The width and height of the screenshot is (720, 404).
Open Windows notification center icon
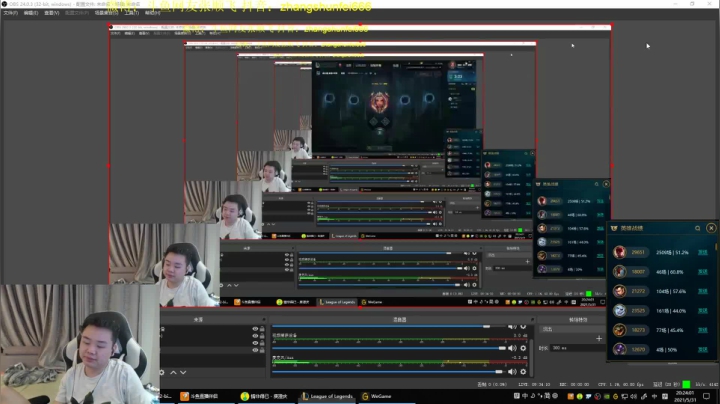click(706, 396)
